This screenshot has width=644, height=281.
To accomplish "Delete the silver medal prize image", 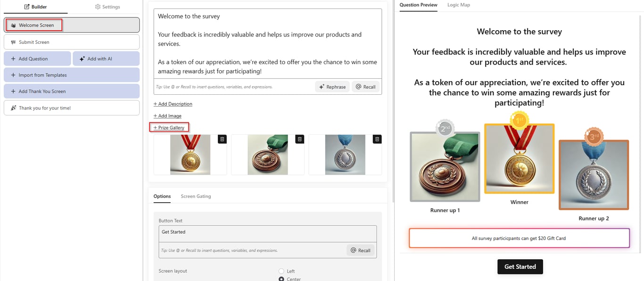I will point(377,139).
